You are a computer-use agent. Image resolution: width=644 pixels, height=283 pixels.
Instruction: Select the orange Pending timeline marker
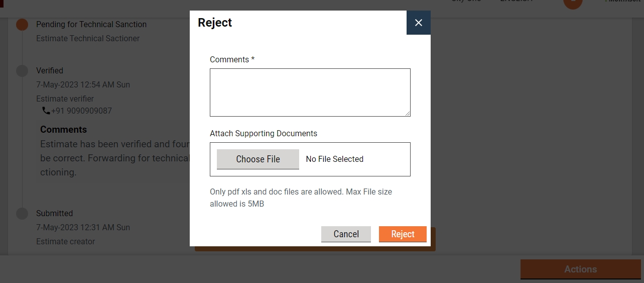22,25
